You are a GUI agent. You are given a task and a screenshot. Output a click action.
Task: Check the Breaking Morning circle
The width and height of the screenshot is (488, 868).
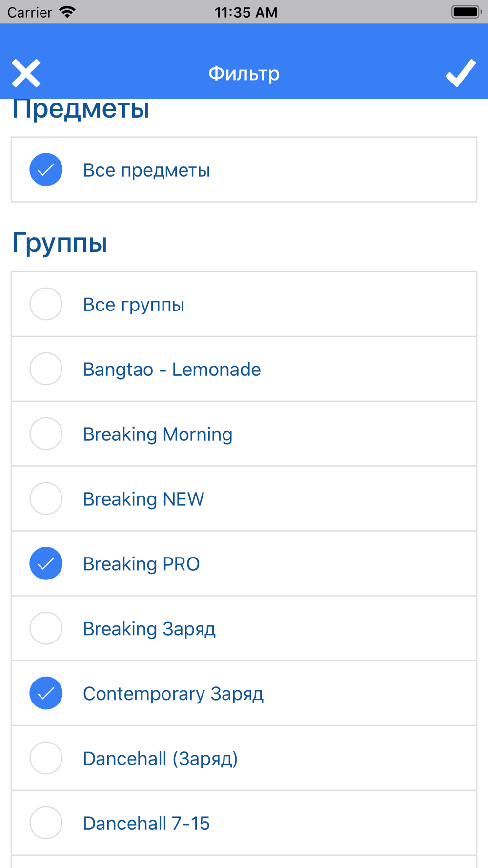(x=46, y=434)
